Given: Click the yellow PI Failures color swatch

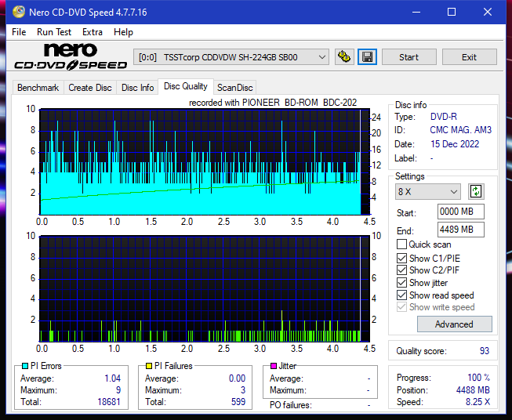Looking at the screenshot, I should (x=149, y=366).
